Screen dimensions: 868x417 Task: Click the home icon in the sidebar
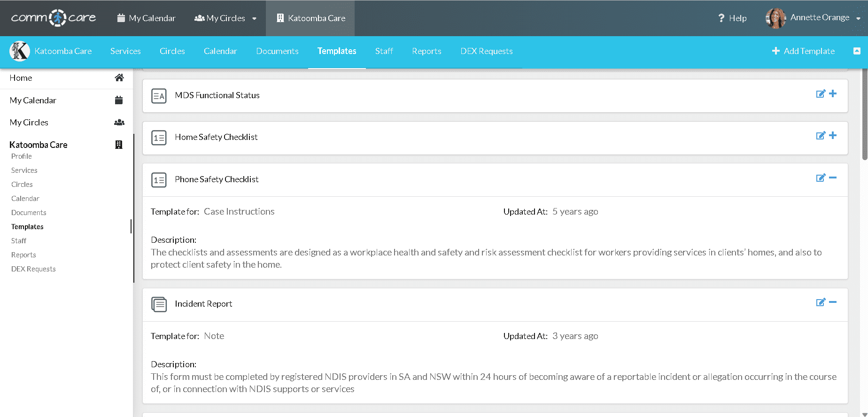[119, 78]
